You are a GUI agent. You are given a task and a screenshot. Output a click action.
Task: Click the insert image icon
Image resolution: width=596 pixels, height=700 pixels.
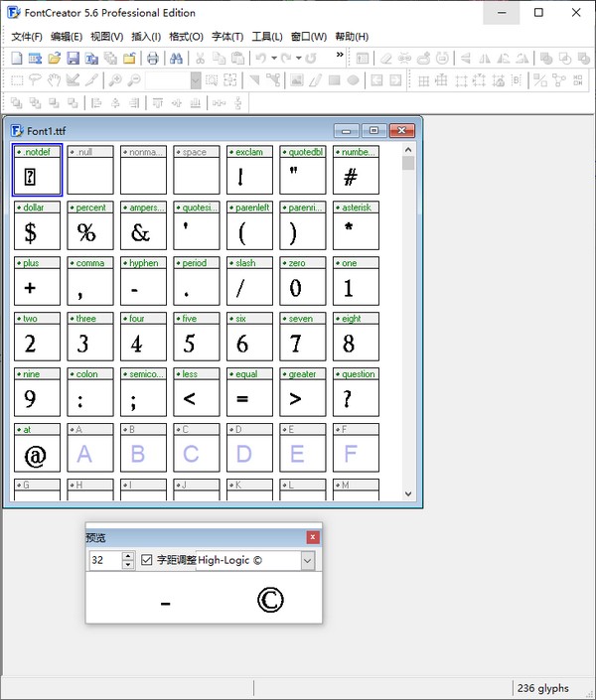pyautogui.click(x=297, y=80)
